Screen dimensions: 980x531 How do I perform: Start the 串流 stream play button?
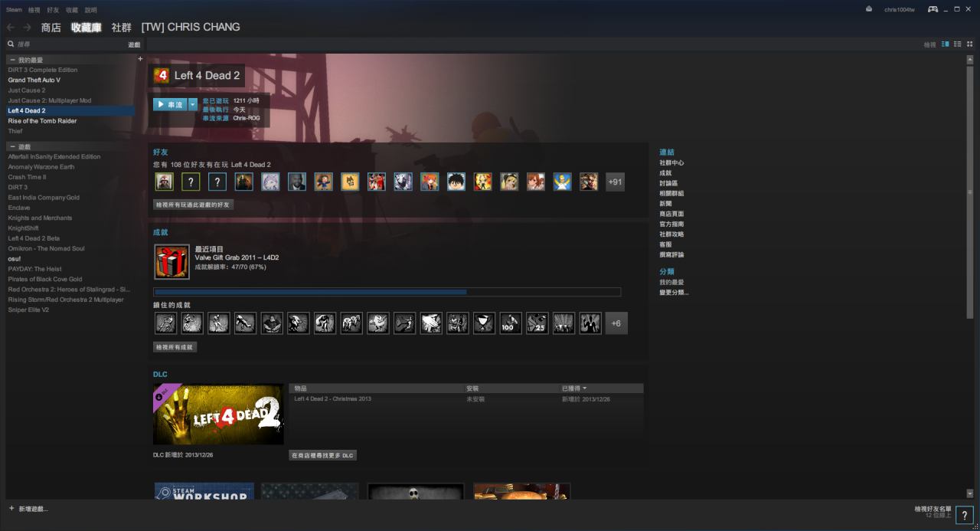[170, 104]
